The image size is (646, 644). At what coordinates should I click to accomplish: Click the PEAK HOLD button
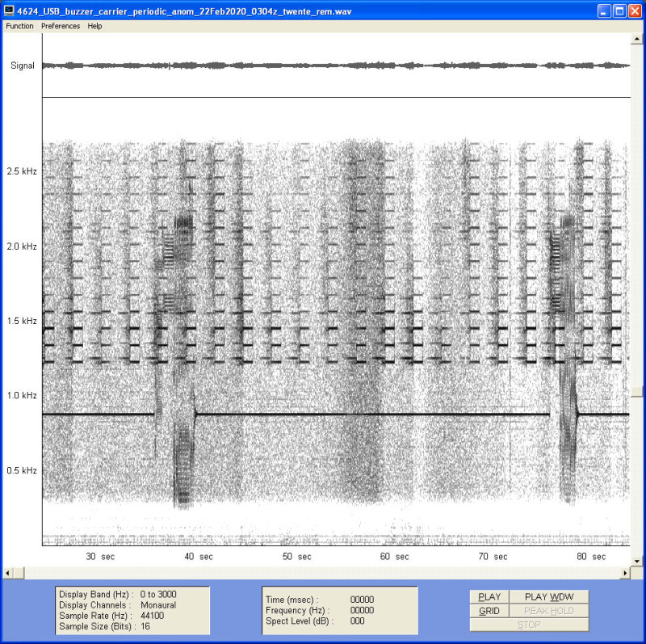tap(549, 611)
